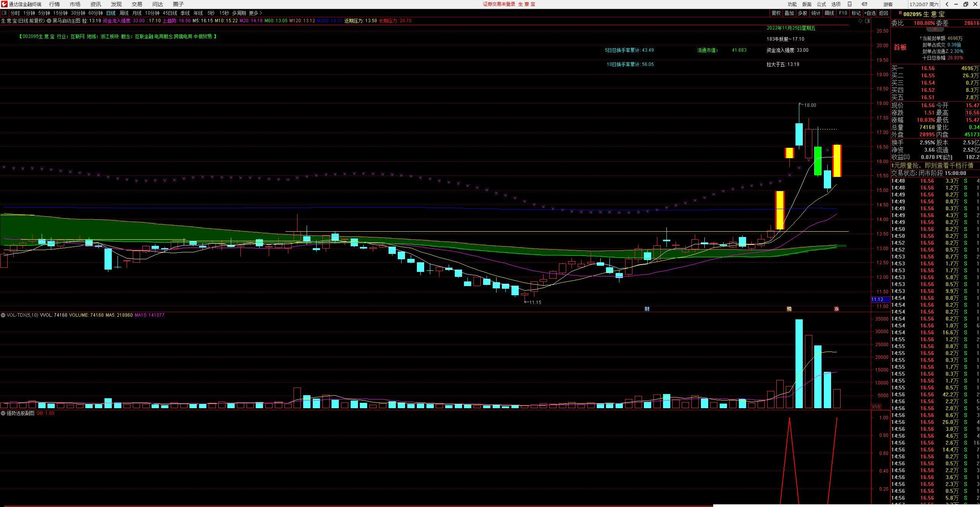Open the 行情 menu
The height and width of the screenshot is (507, 980).
coord(54,4)
